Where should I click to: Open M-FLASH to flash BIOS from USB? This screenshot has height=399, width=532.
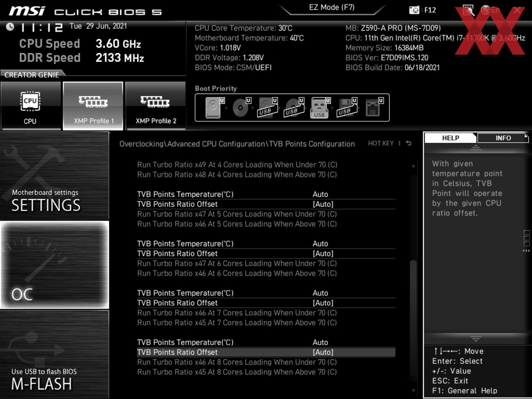(x=54, y=354)
